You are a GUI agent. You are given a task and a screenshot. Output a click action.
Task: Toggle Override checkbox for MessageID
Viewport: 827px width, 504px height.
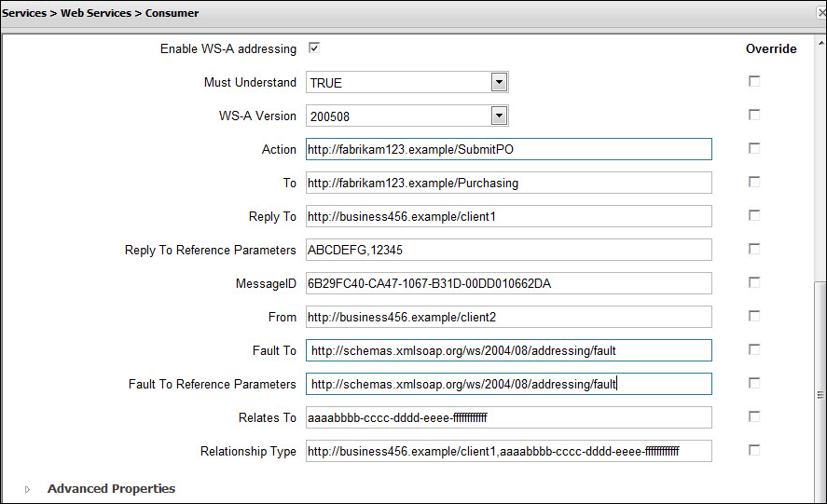[754, 282]
